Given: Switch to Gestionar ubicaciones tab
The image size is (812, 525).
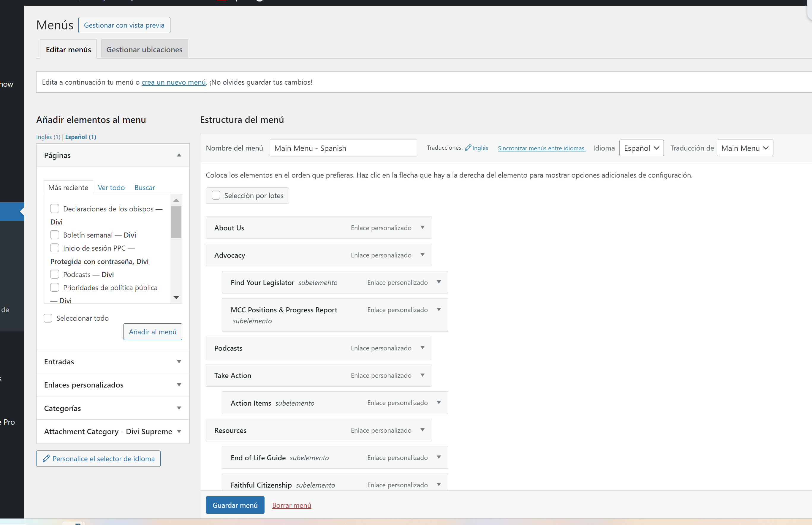Looking at the screenshot, I should pyautogui.click(x=144, y=49).
